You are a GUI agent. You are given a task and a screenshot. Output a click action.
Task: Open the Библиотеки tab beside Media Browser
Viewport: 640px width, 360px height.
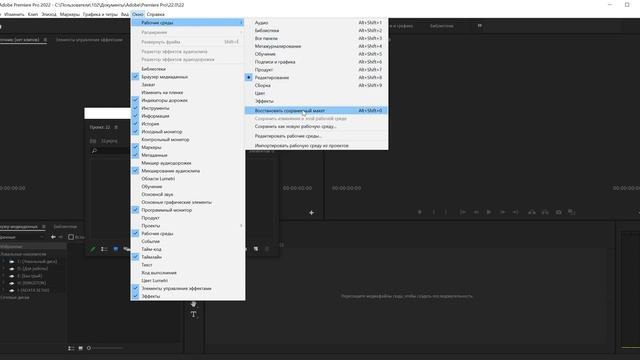pyautogui.click(x=65, y=227)
